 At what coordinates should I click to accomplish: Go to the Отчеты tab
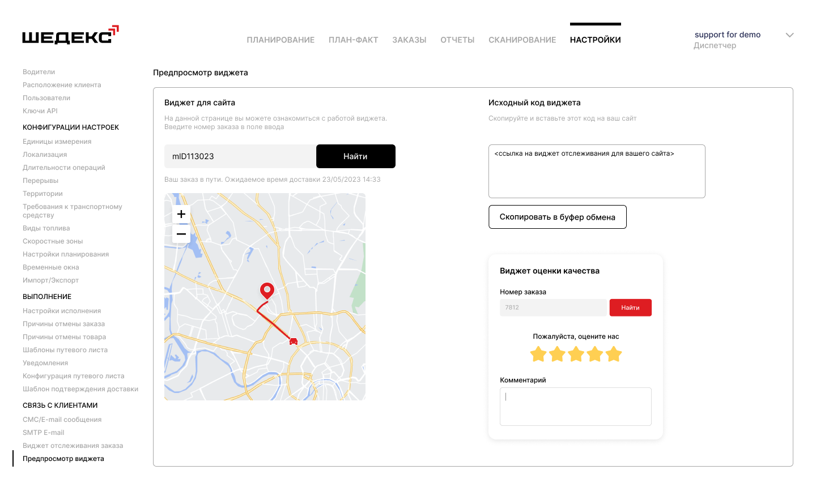tap(457, 40)
